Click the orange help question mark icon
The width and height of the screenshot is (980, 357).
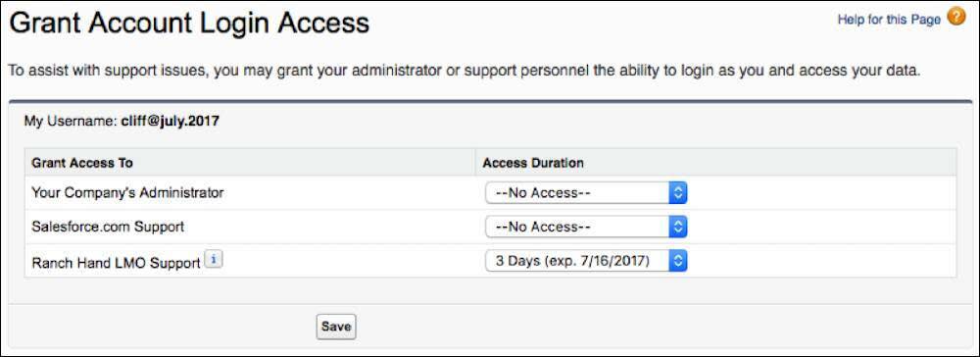tap(956, 17)
